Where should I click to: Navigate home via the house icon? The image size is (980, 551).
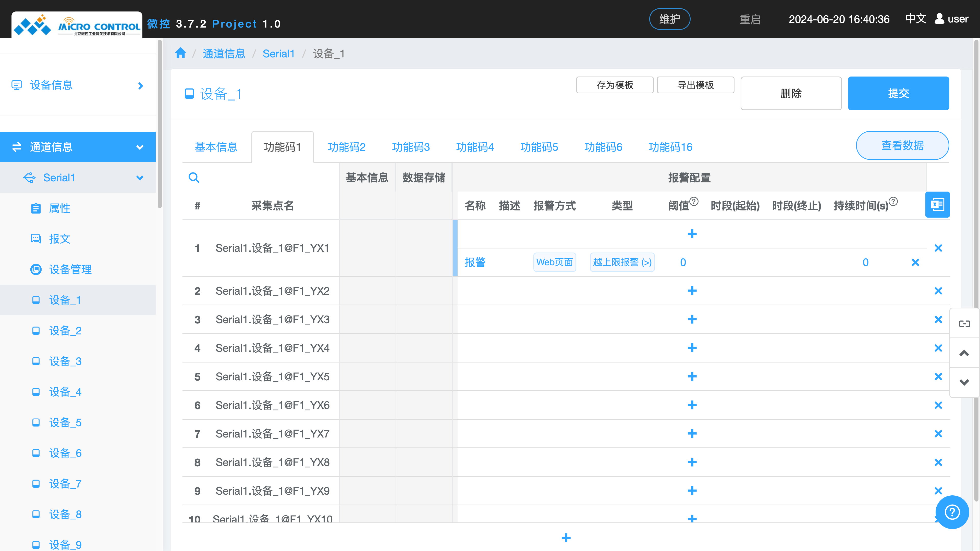click(x=180, y=53)
